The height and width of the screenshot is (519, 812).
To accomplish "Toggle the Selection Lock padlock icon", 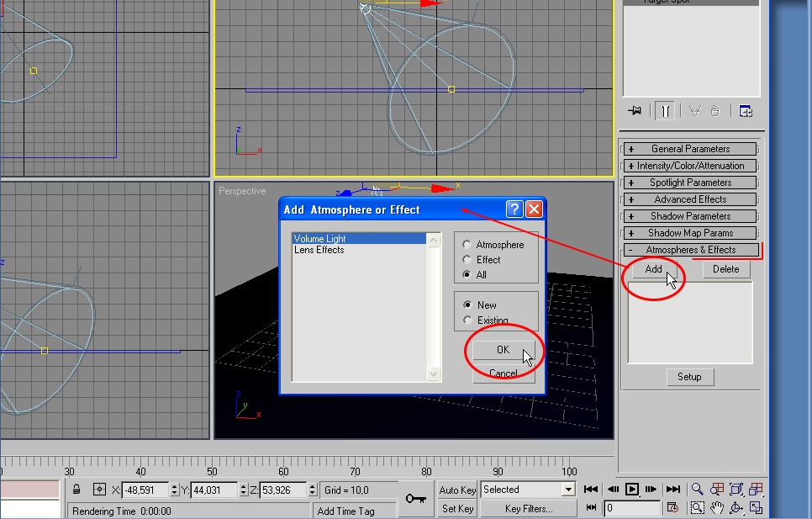I will [76, 489].
